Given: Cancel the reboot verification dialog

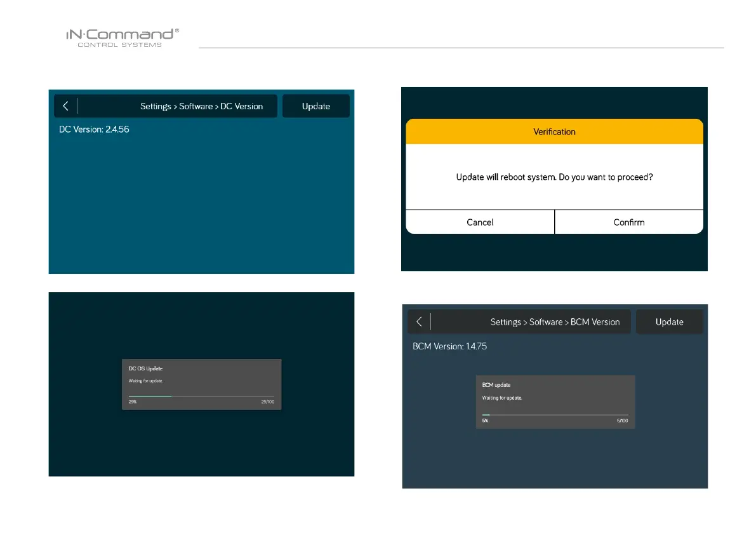Looking at the screenshot, I should (480, 222).
